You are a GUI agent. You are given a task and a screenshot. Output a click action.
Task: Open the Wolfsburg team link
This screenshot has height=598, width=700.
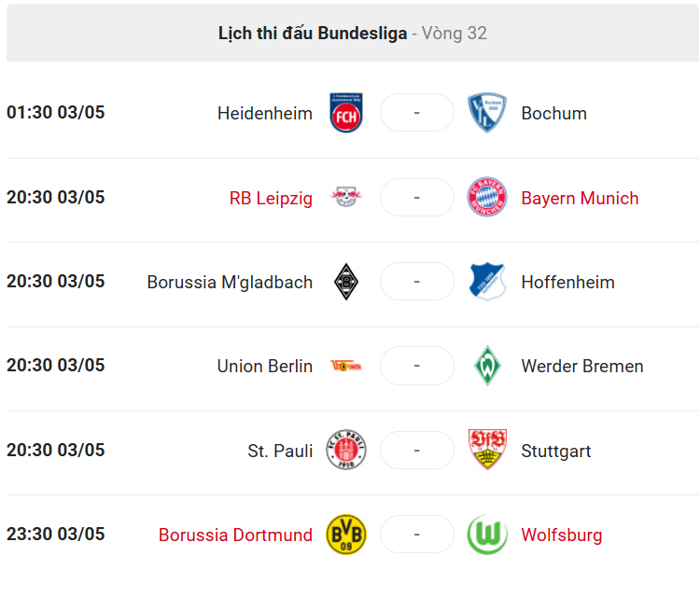(x=562, y=535)
